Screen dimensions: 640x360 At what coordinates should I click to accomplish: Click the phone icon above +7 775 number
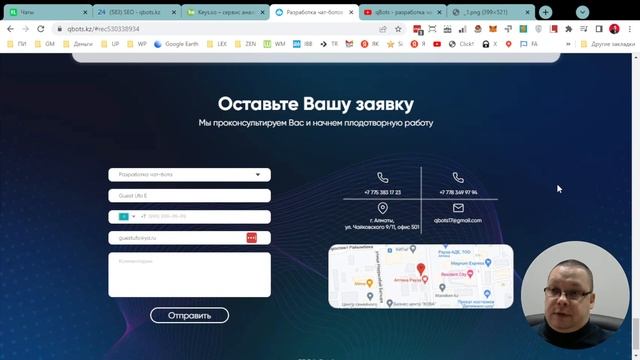[382, 178]
